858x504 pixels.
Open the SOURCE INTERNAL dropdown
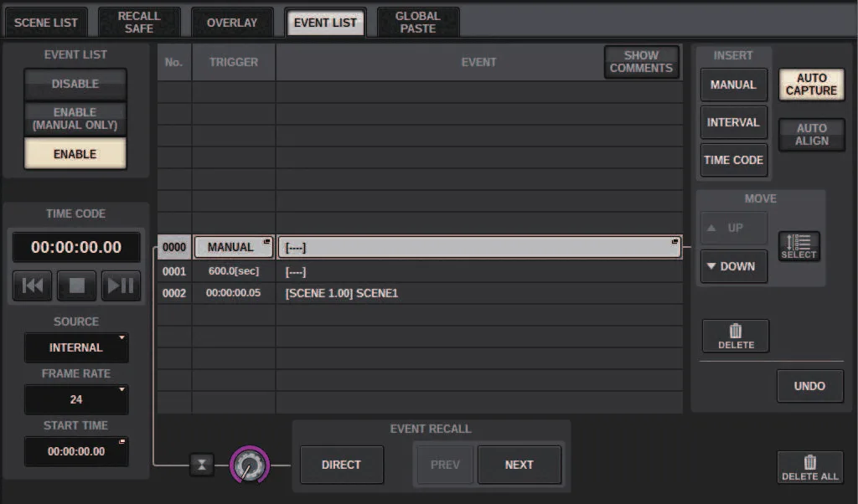coord(76,347)
